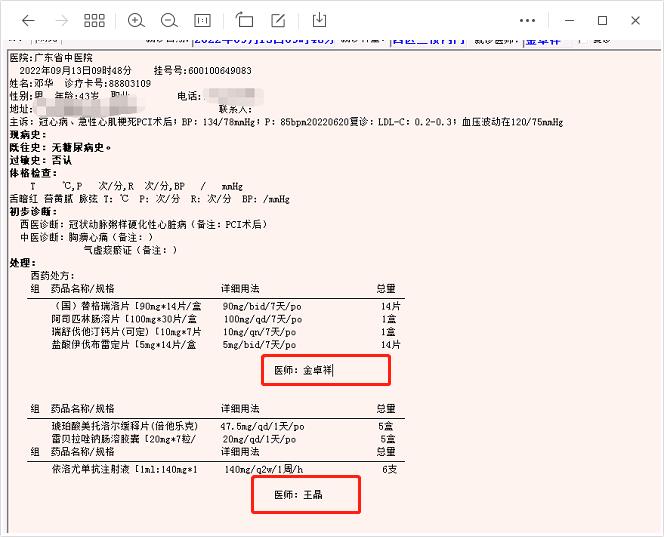The height and width of the screenshot is (537, 664).
Task: Click hospital name 广东省中医院
Action: 63,58
